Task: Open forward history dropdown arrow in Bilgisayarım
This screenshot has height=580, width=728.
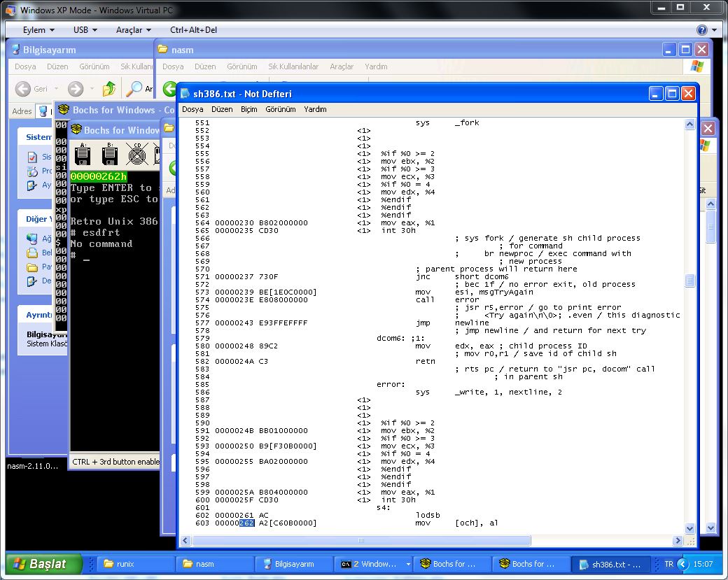Action: click(92, 89)
